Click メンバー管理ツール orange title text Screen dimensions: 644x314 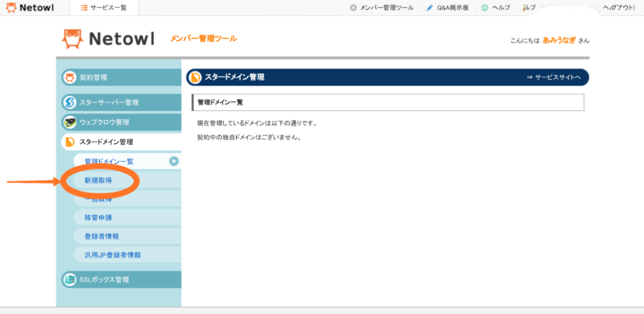(204, 39)
